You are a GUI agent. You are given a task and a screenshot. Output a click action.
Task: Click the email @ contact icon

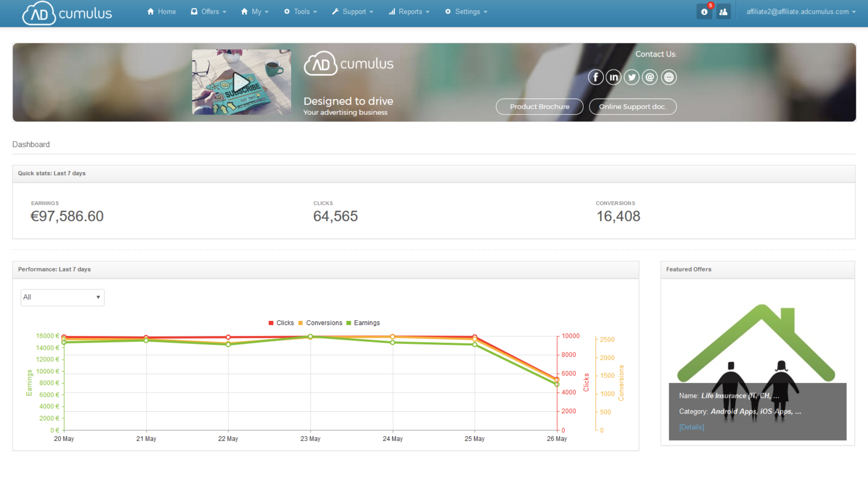point(650,77)
